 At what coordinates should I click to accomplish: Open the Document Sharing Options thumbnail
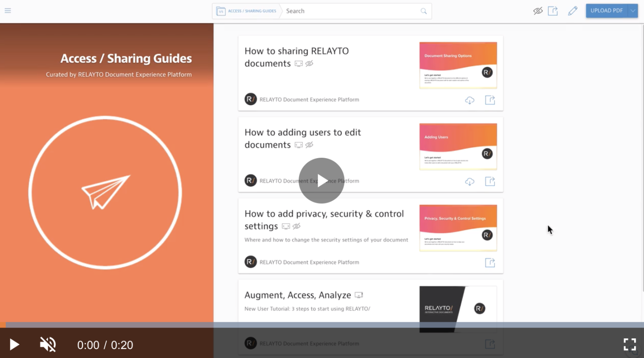(x=458, y=65)
